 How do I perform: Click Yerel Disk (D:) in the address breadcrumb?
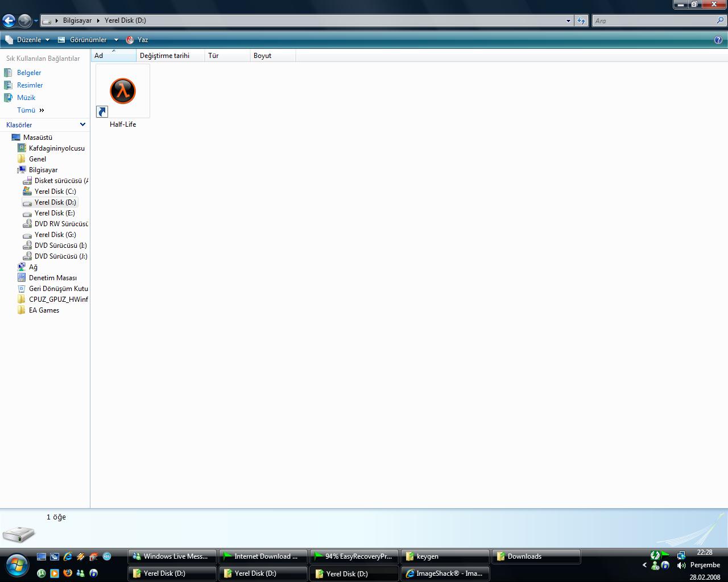pyautogui.click(x=125, y=20)
